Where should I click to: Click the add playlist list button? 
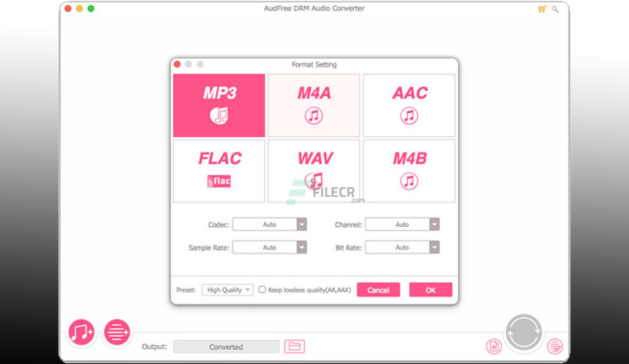[x=117, y=332]
